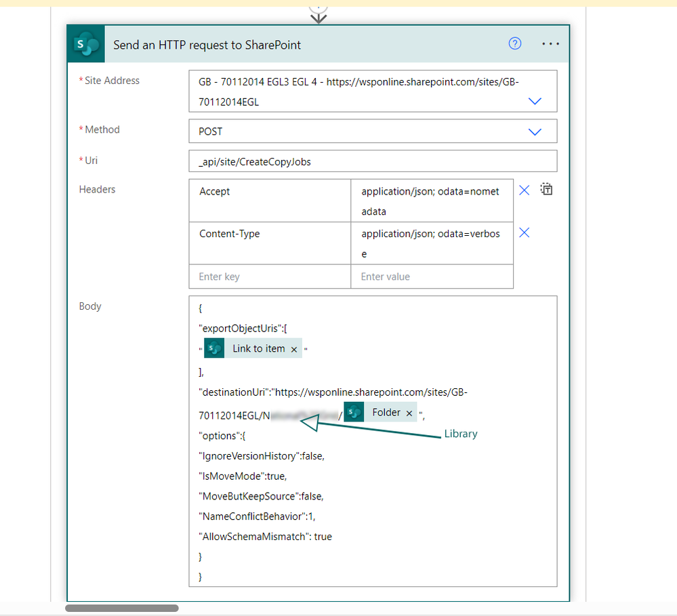The image size is (677, 616).
Task: Click the Content-Type header key cell
Action: coord(270,243)
